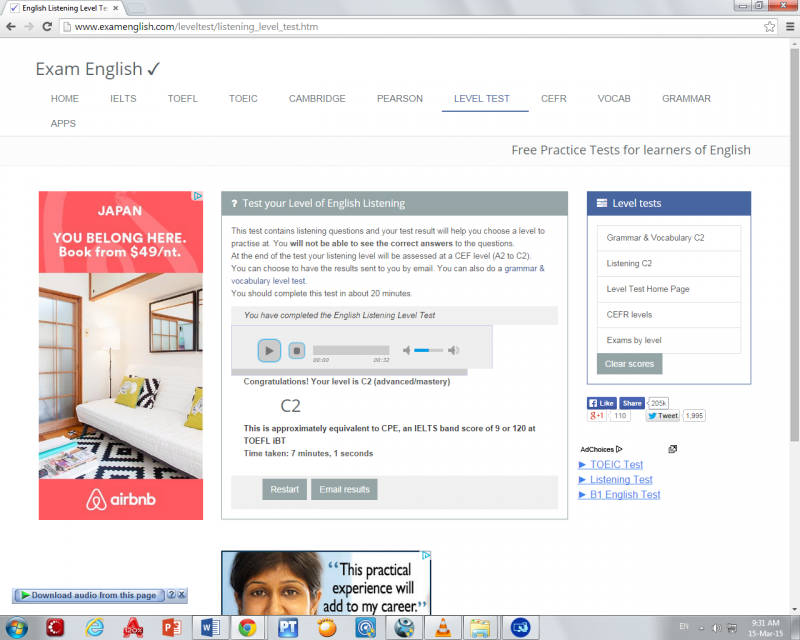Image resolution: width=800 pixels, height=640 pixels.
Task: Open the APPS menu item
Action: point(63,124)
